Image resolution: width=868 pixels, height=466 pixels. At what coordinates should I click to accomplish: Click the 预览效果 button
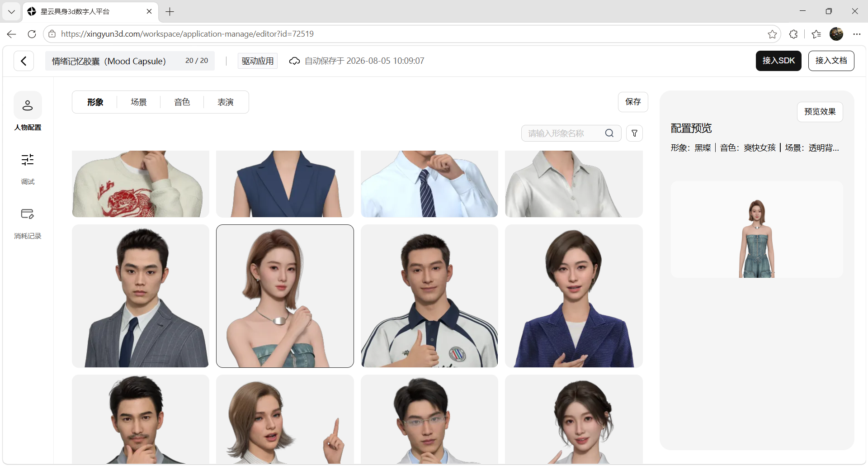(820, 112)
